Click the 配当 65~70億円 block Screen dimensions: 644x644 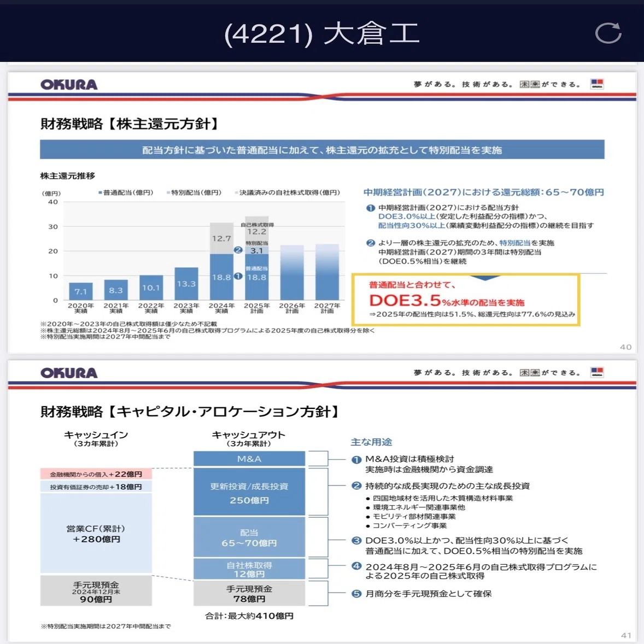249,537
